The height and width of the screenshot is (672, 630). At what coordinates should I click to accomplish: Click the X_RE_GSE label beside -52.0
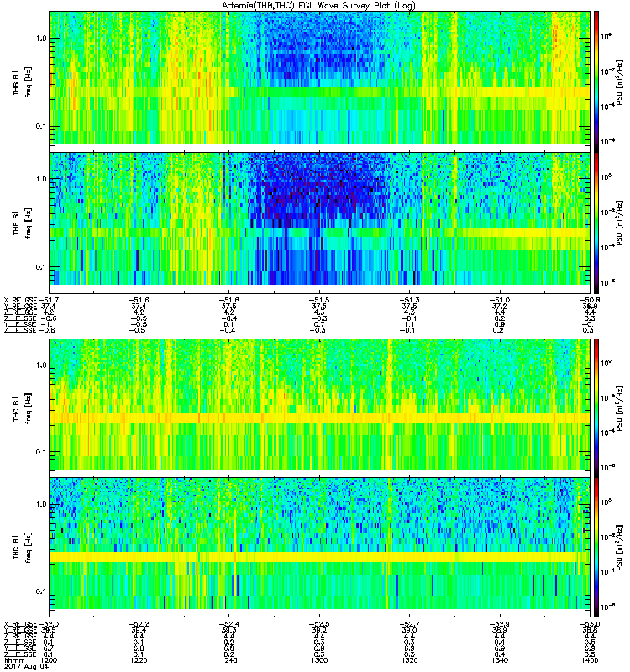[20, 624]
